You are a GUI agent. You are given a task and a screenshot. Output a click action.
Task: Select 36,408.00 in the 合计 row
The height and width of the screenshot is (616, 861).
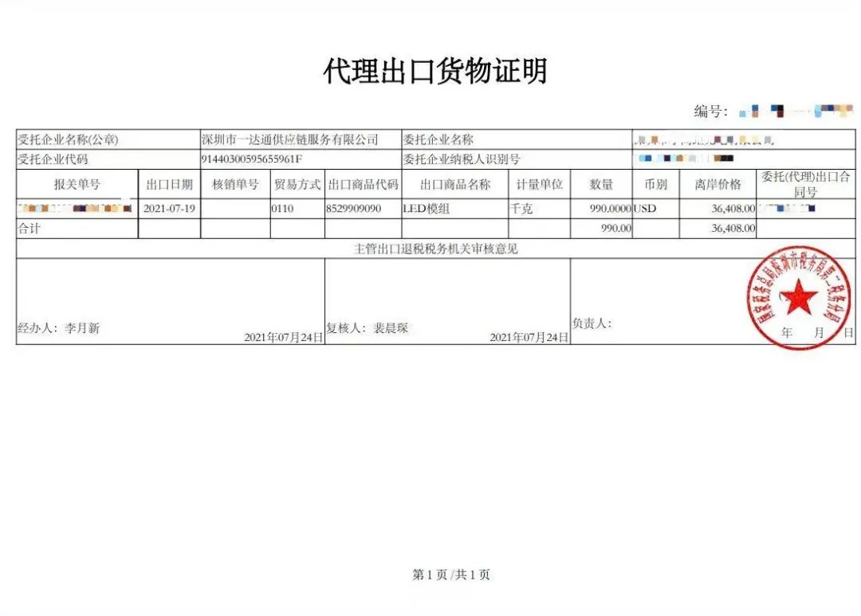733,229
